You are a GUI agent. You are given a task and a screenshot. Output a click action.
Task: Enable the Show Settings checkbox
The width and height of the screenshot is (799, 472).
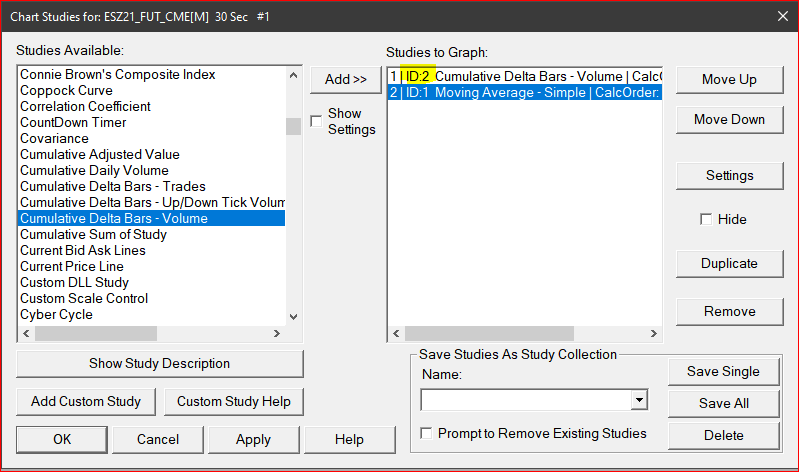pos(317,121)
